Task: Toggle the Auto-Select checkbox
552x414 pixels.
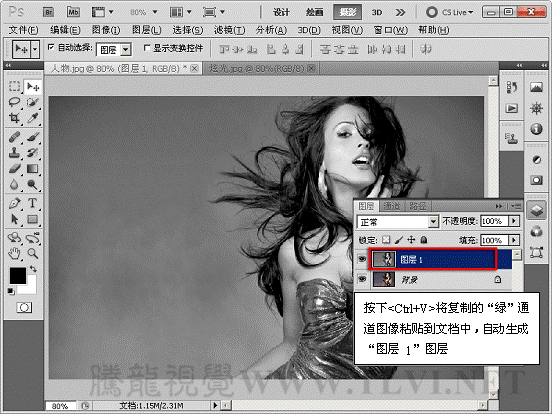Action: [51, 47]
